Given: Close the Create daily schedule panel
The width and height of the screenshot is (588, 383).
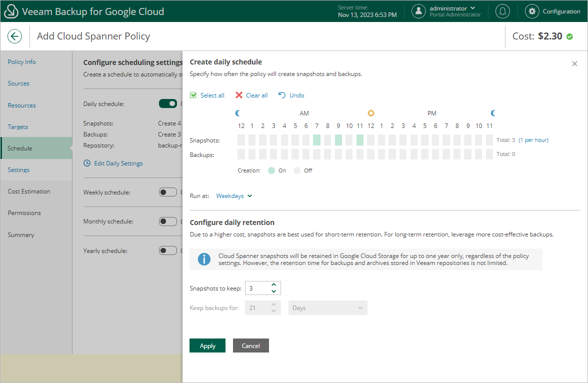Looking at the screenshot, I should 574,64.
